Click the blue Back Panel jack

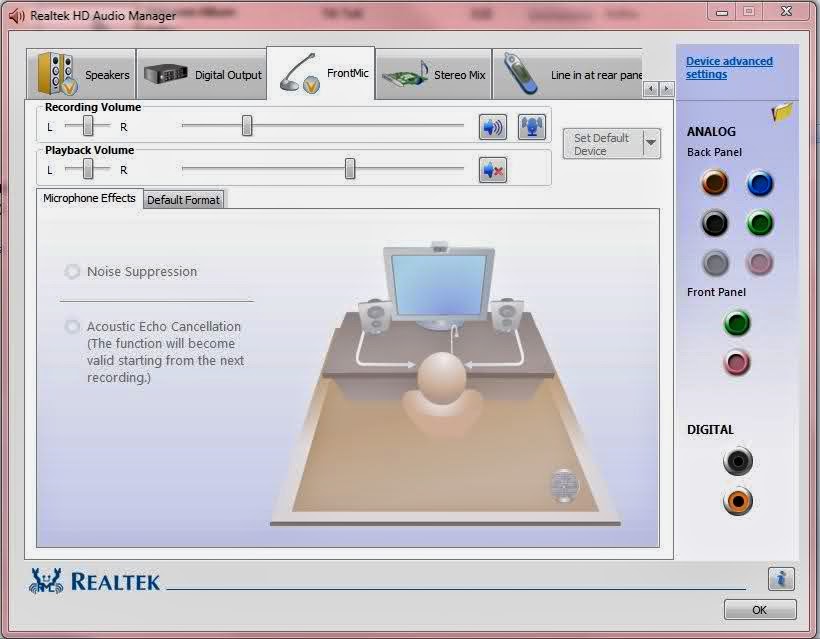[760, 184]
